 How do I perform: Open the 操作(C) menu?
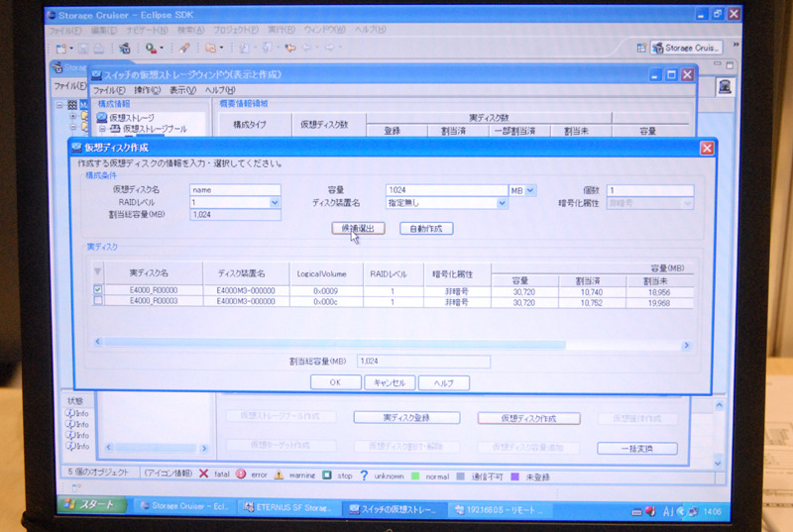[x=147, y=90]
